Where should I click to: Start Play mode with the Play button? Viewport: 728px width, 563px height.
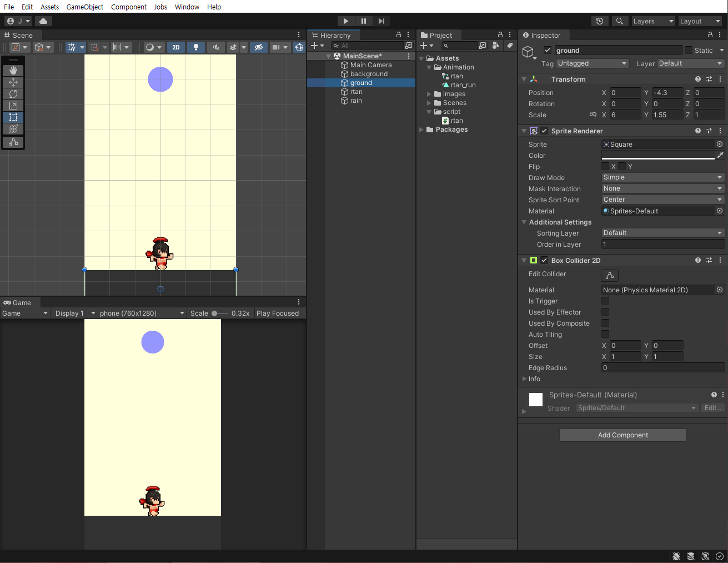pyautogui.click(x=345, y=21)
